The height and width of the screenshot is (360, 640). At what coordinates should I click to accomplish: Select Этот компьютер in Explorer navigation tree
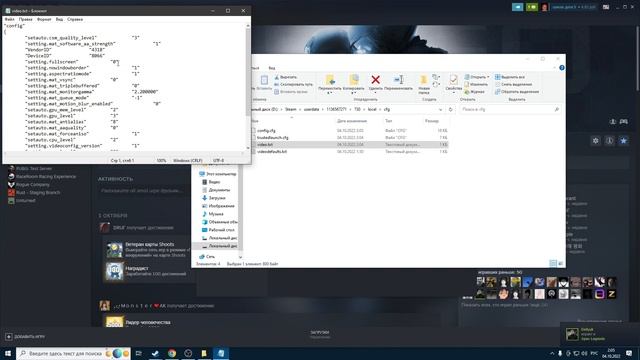point(218,174)
